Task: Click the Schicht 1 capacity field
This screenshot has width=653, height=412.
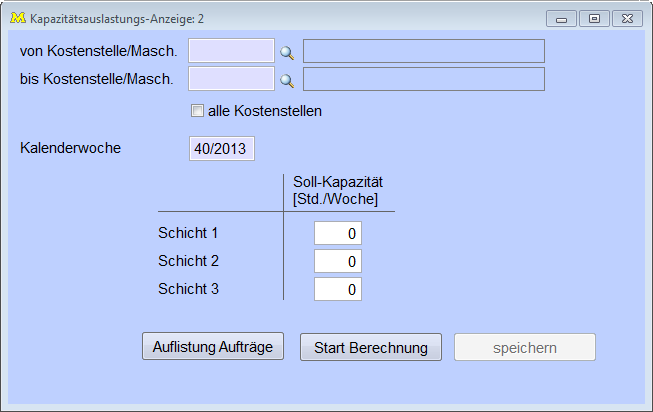Action: click(338, 233)
